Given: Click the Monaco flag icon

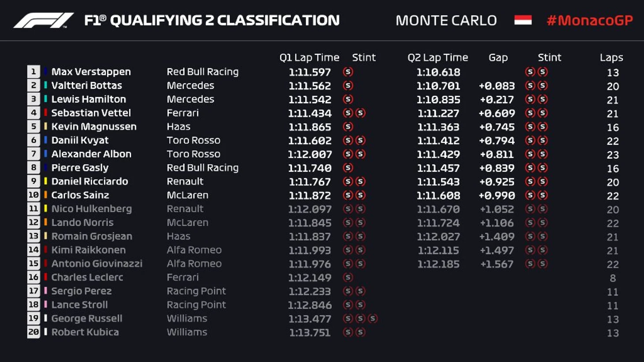Looking at the screenshot, I should (x=523, y=20).
